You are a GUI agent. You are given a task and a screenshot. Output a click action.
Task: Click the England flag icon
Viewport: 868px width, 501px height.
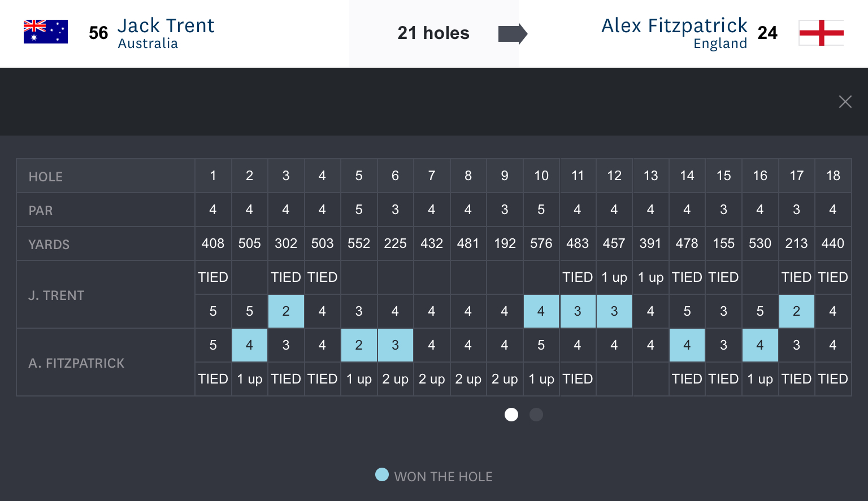pyautogui.click(x=821, y=33)
